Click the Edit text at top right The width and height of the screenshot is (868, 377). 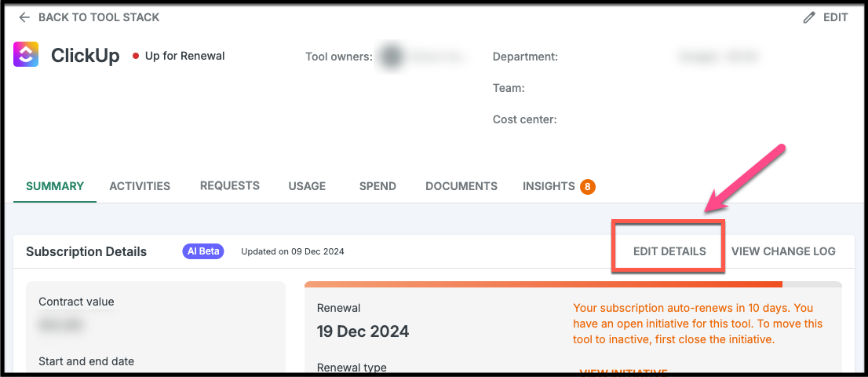(835, 17)
